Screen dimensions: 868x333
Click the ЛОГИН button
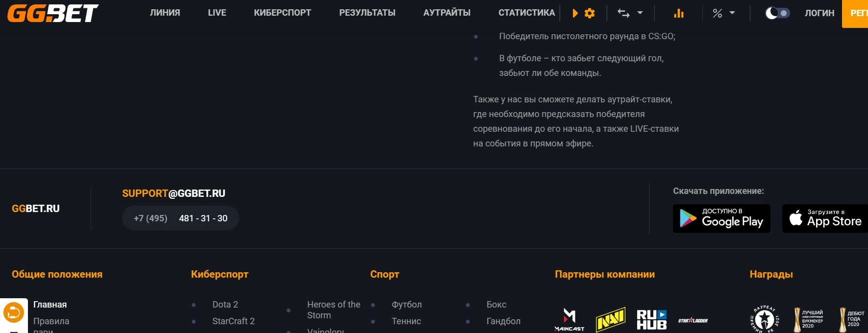point(819,13)
